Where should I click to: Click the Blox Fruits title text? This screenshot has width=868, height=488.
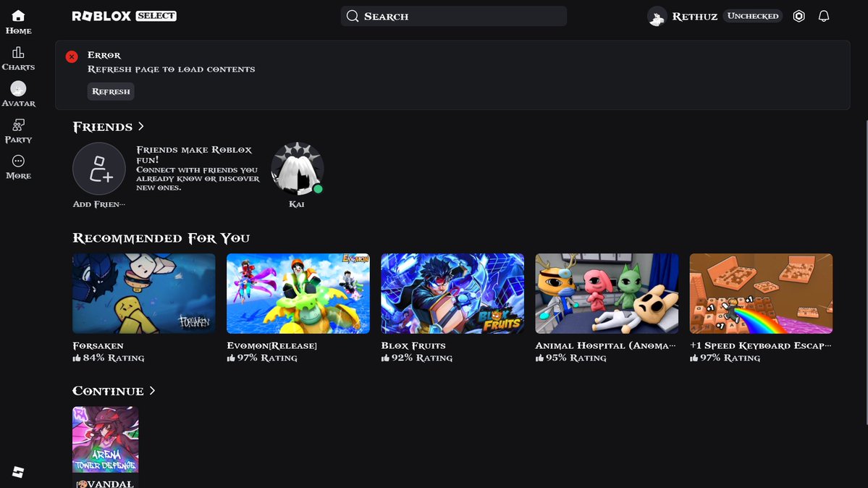[413, 345]
